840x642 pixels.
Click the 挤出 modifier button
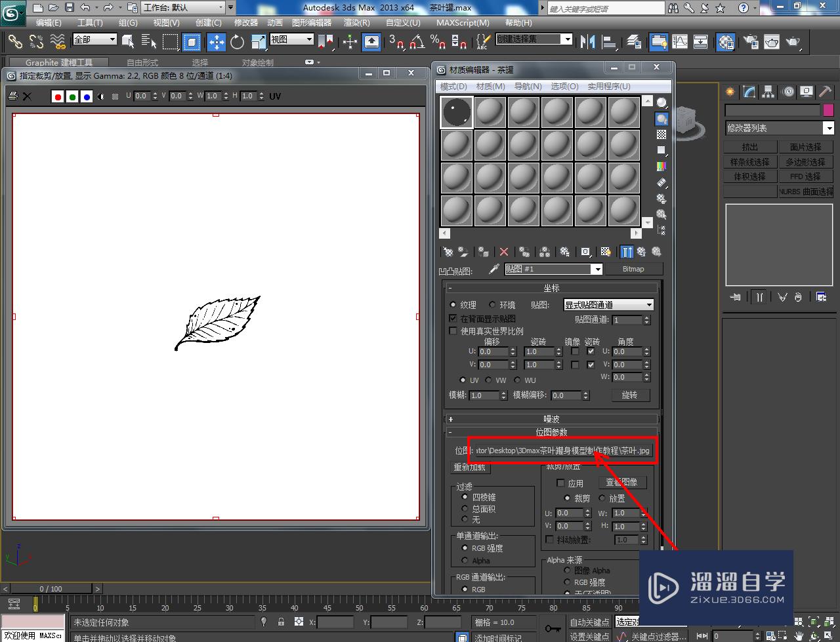tap(749, 147)
